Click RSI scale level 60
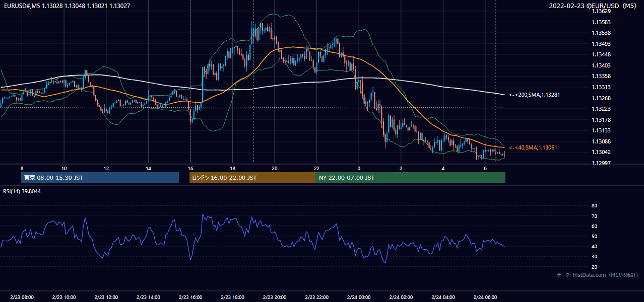This screenshot has width=644, height=302. tap(594, 226)
